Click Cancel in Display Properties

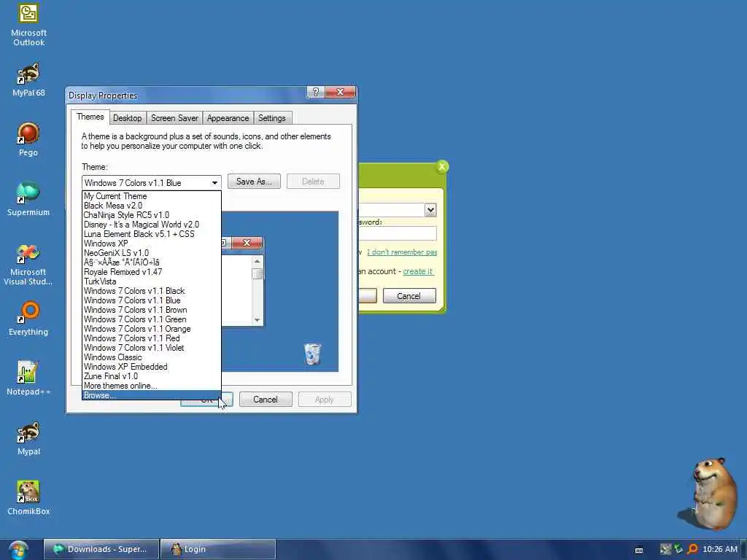click(266, 400)
